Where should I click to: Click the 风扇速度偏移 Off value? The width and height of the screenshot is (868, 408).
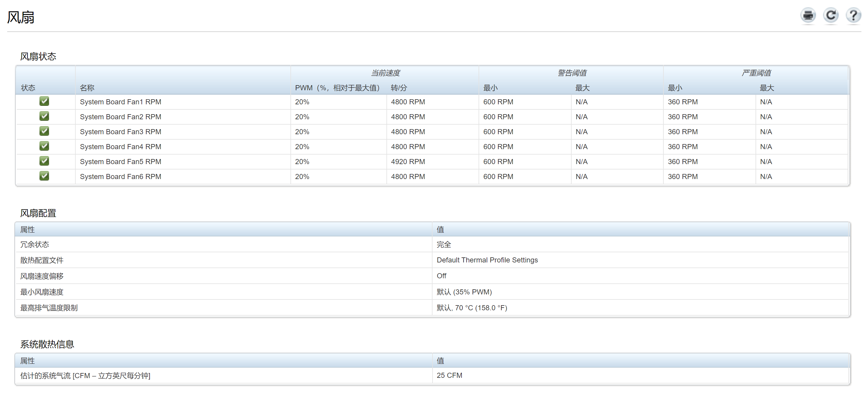click(441, 276)
